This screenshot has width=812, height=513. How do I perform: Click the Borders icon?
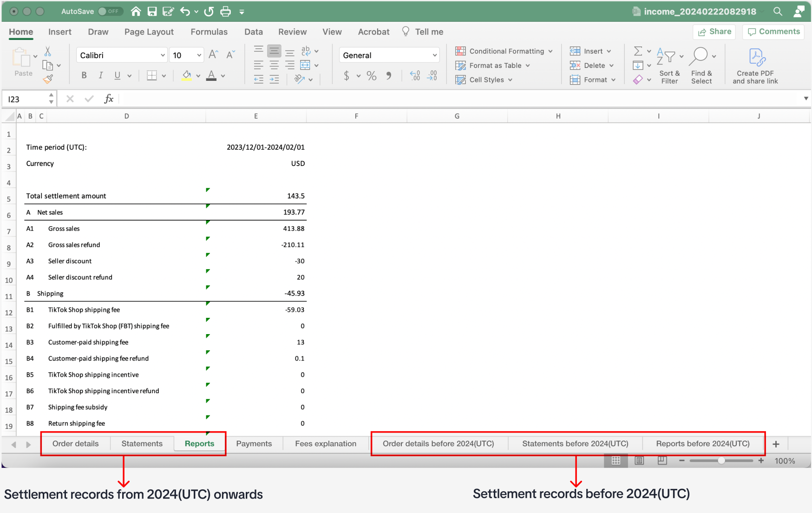click(x=152, y=75)
